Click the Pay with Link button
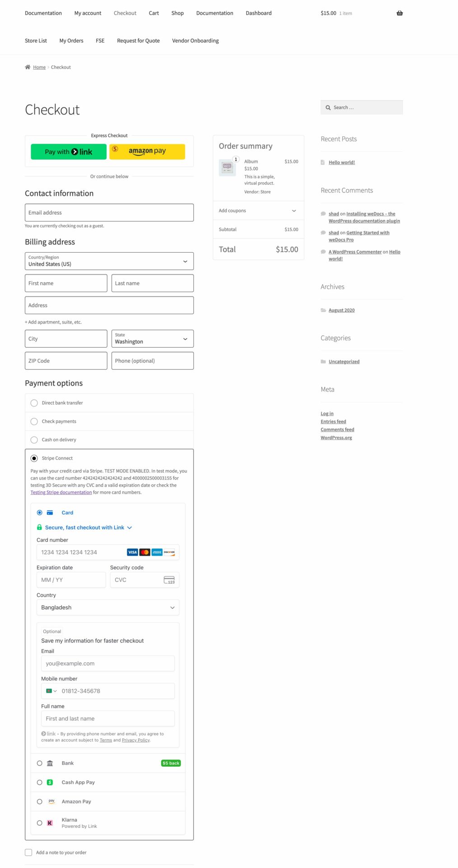458x868 pixels. [69, 152]
